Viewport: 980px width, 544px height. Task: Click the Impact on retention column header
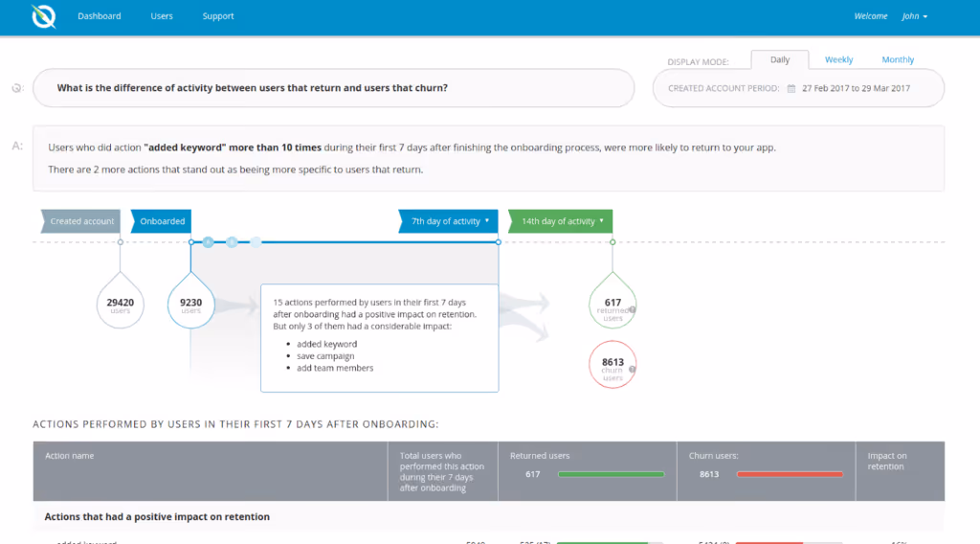(x=900, y=471)
